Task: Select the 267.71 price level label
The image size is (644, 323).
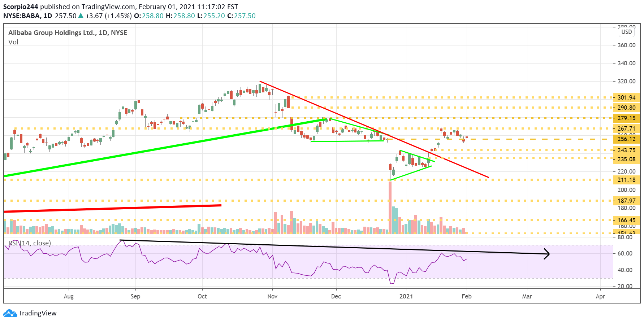Action: click(x=627, y=128)
